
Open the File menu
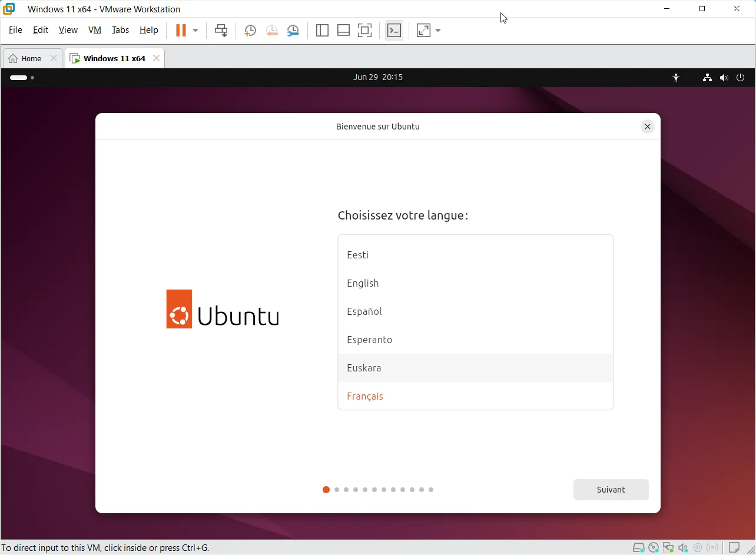pos(15,30)
